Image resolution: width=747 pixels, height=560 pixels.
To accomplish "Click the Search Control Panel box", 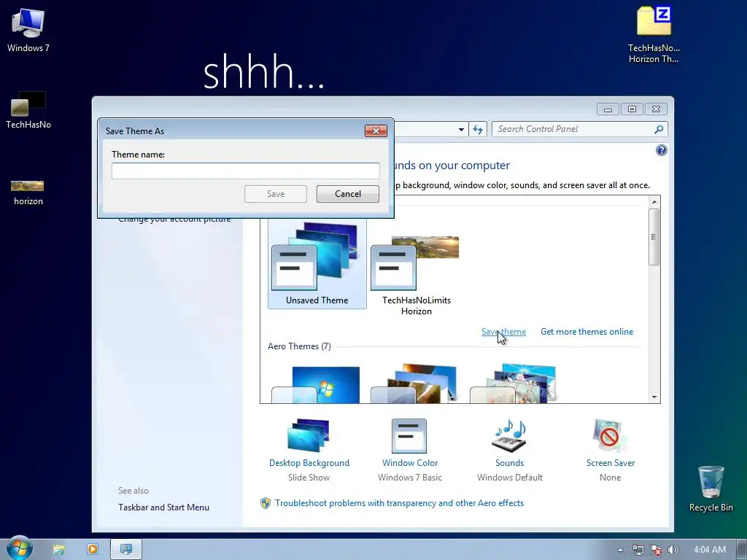I will click(x=572, y=129).
